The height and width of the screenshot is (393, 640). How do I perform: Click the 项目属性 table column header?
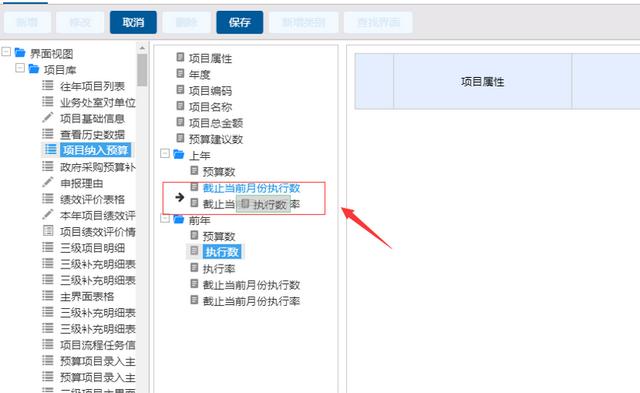coord(482,81)
